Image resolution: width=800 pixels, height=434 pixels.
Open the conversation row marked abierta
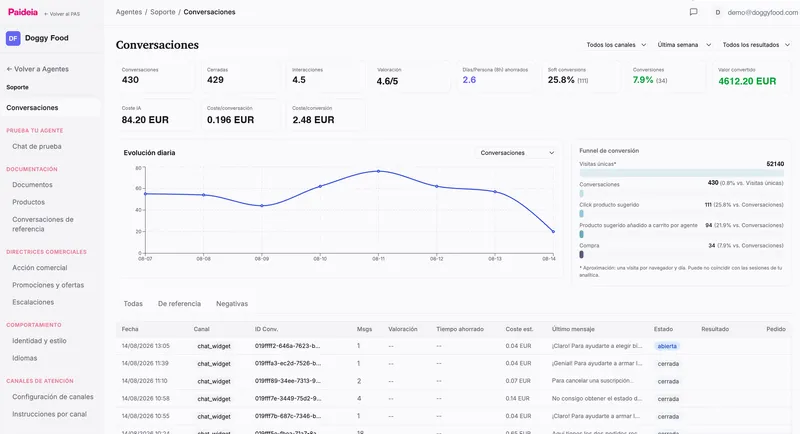(453, 346)
